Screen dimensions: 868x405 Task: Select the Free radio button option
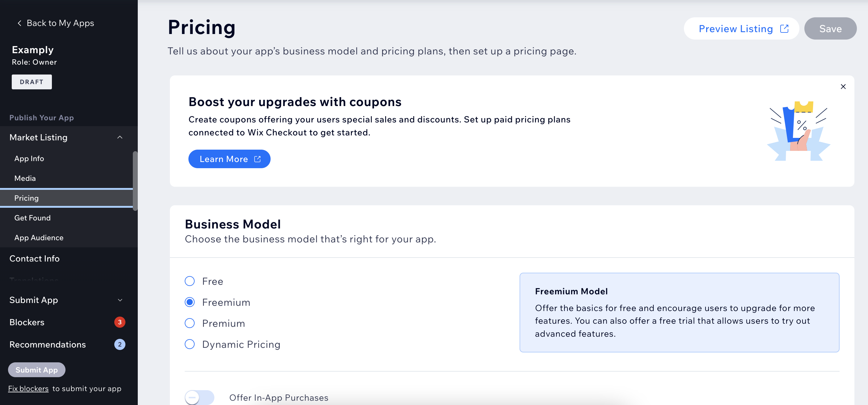tap(190, 281)
